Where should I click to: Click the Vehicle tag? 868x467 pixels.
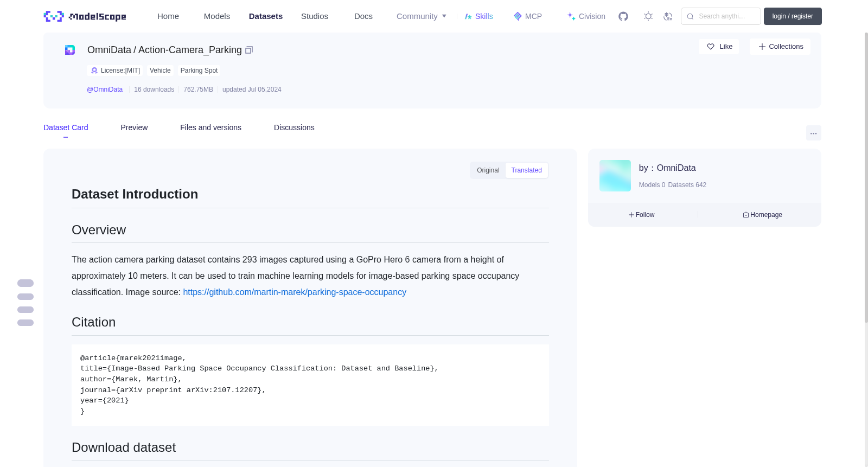click(160, 71)
